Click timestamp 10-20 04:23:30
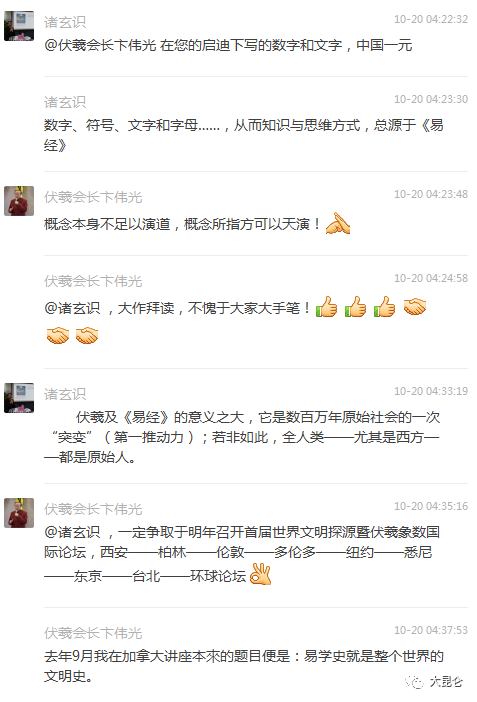The height and width of the screenshot is (702, 477). click(431, 99)
